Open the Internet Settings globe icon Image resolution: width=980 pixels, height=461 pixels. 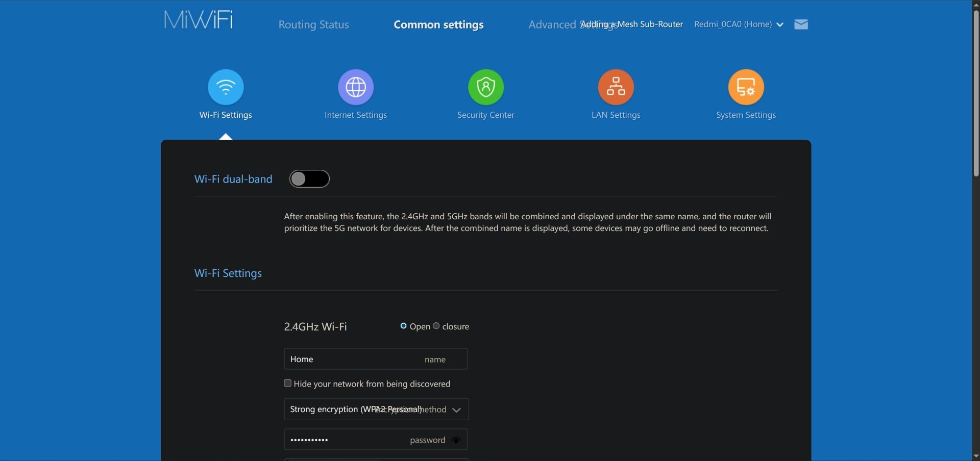(356, 87)
